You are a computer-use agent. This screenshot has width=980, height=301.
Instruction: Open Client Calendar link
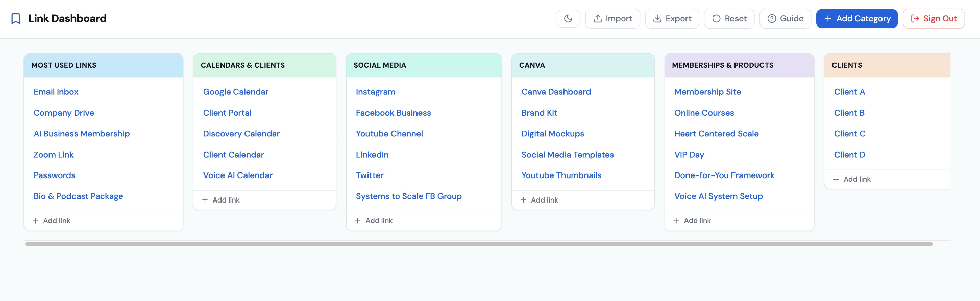(233, 155)
